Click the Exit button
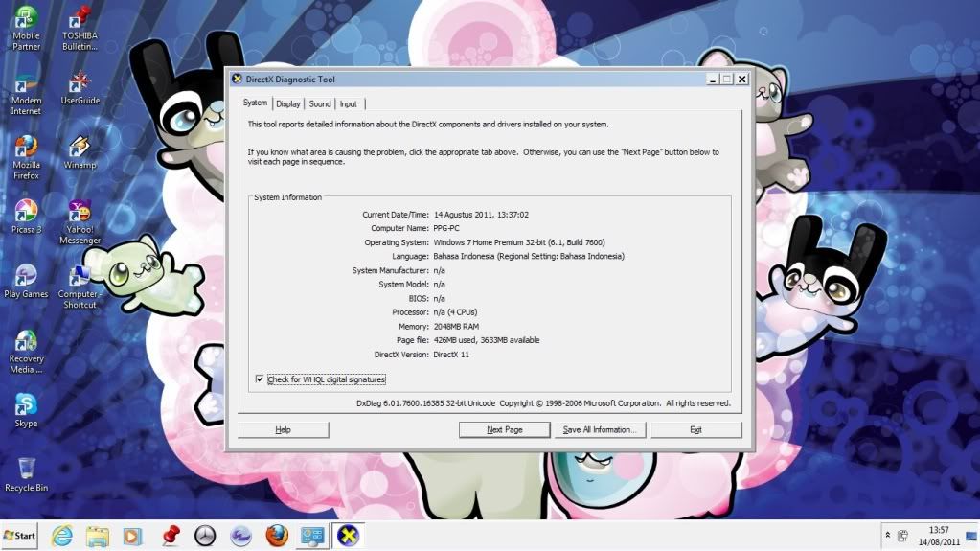Viewport: 980px width, 551px height. pos(696,429)
